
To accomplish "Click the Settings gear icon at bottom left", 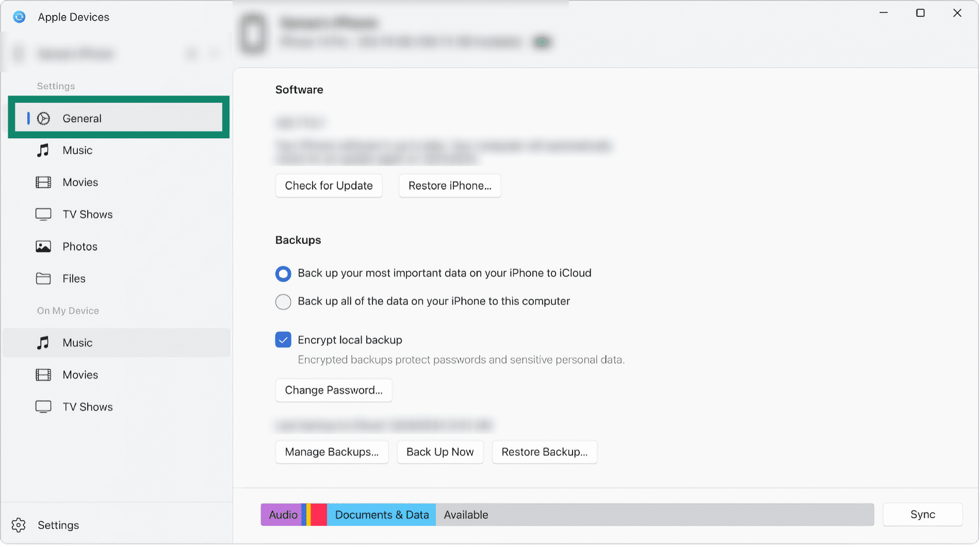I will 19,525.
